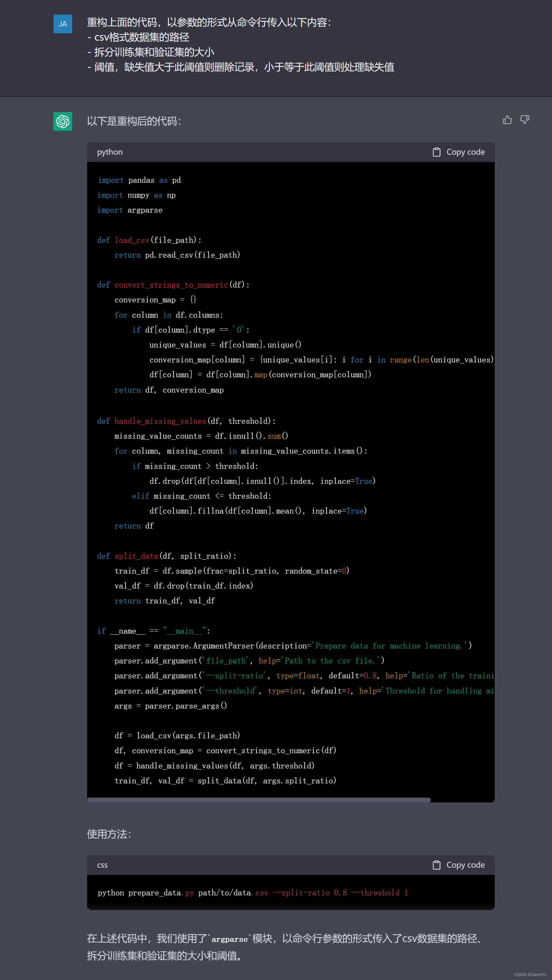This screenshot has height=980, width=552.
Task: Click 'missing_value_counts = df.isnull().sum()' line
Action: point(201,436)
